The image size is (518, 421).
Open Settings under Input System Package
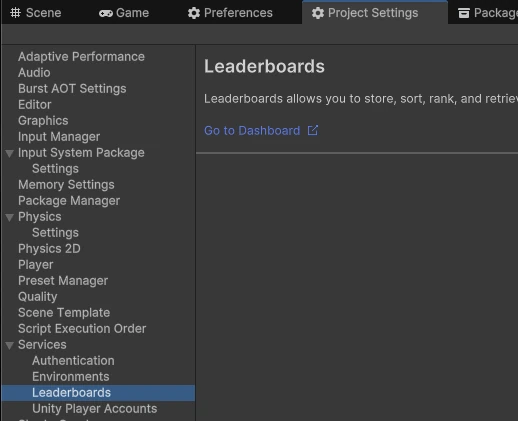(55, 169)
